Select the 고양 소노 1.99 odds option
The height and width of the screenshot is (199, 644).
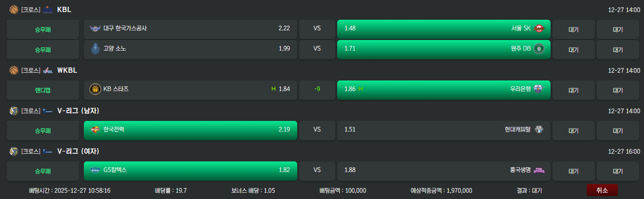[190, 49]
